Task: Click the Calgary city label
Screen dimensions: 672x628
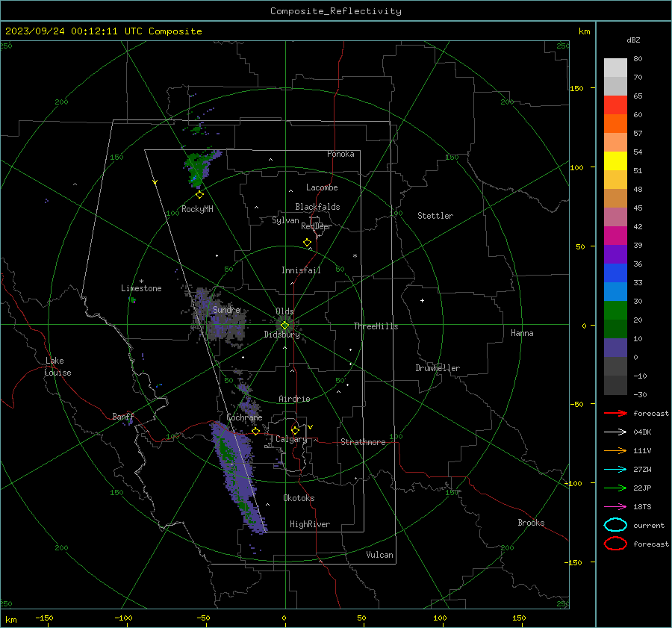Action: tap(291, 439)
